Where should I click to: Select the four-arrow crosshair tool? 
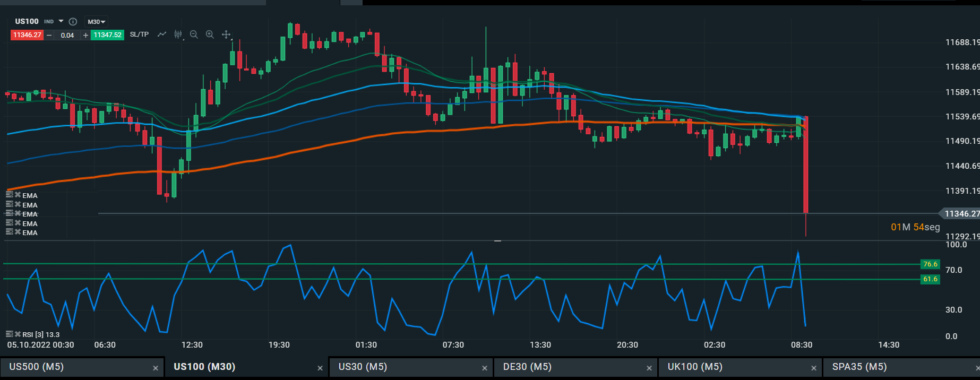tap(226, 34)
